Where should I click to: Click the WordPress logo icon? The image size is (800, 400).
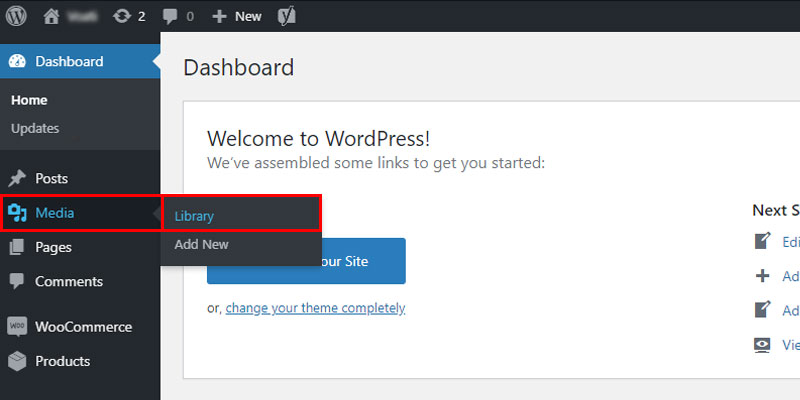pyautogui.click(x=16, y=16)
